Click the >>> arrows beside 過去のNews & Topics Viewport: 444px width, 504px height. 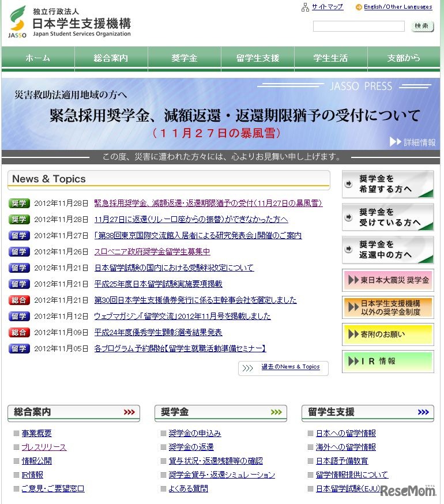click(x=247, y=368)
